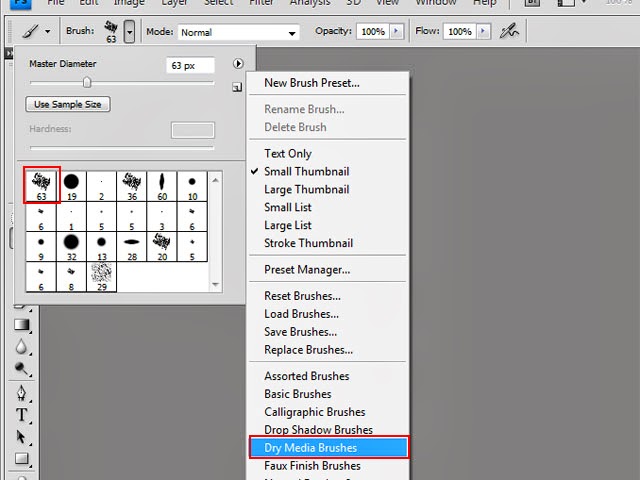Choose Text Only view option

(288, 153)
